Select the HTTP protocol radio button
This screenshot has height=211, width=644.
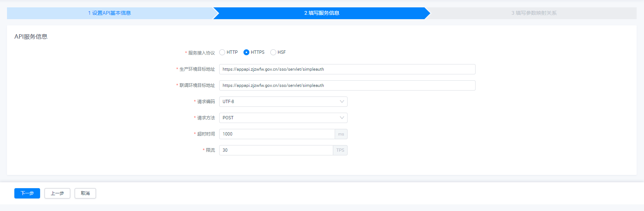pyautogui.click(x=222, y=52)
